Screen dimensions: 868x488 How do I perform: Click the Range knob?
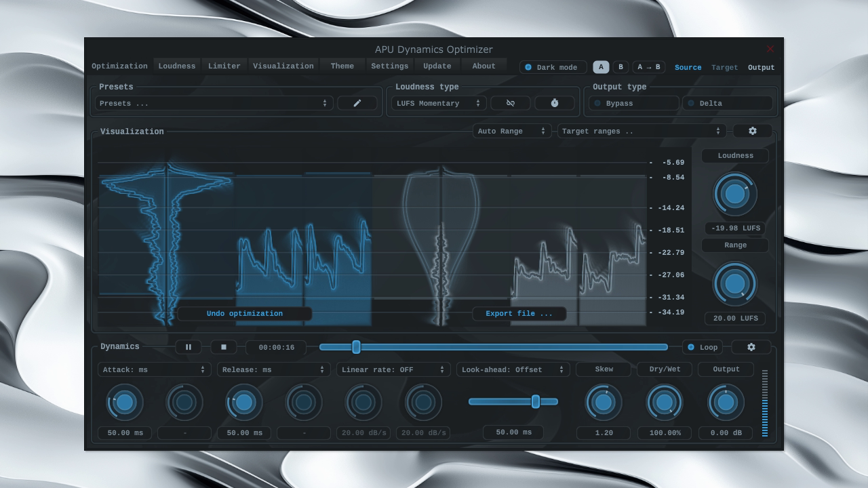735,283
